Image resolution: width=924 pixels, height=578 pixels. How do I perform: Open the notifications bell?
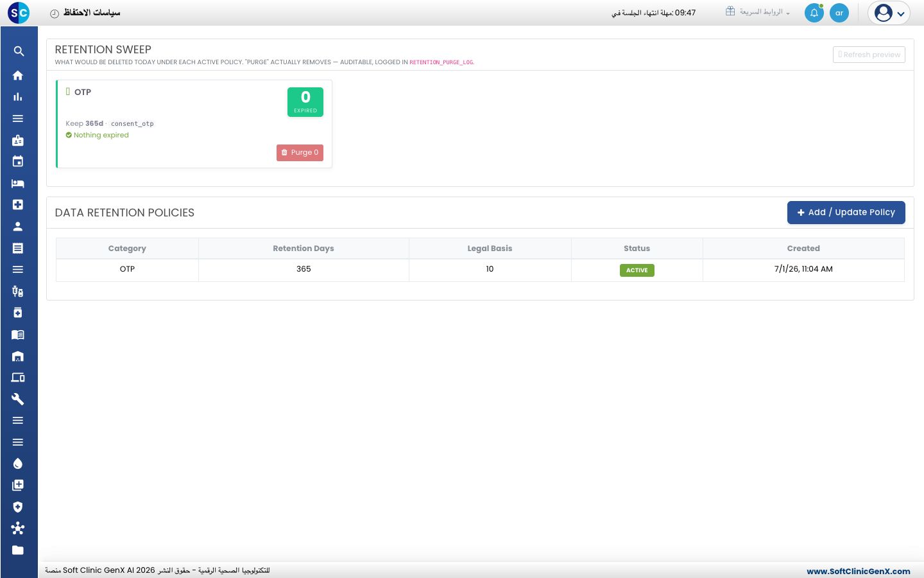click(814, 13)
